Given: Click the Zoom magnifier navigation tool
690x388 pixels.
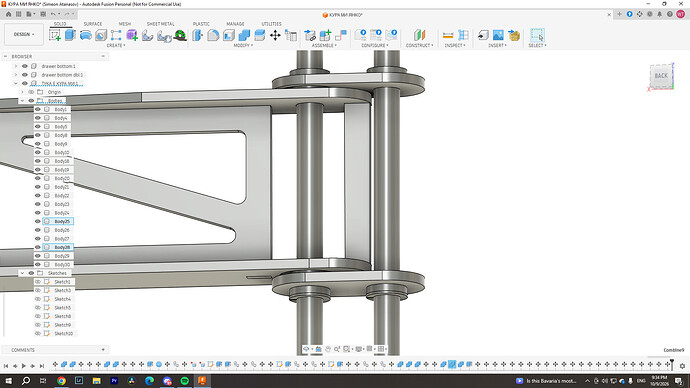Looking at the screenshot, I should 337,349.
